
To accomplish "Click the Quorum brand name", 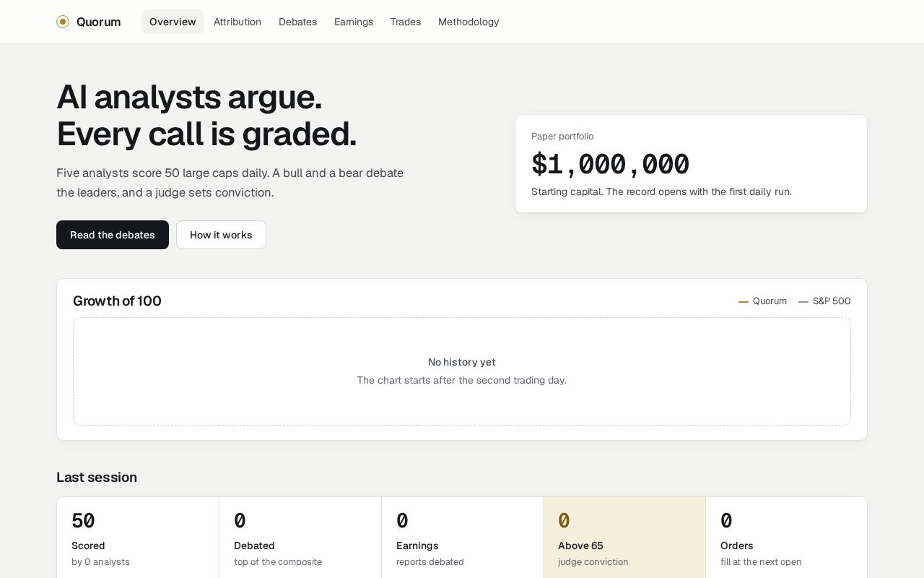I will point(98,22).
